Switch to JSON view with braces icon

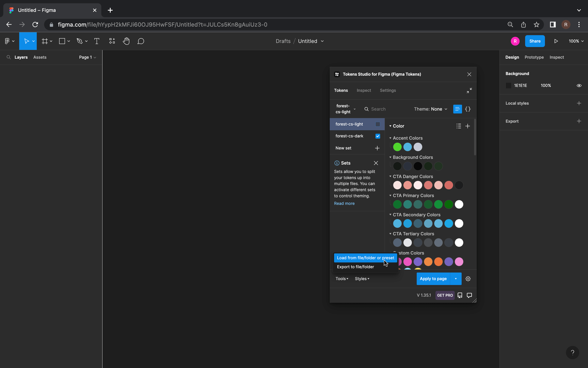[x=468, y=109]
